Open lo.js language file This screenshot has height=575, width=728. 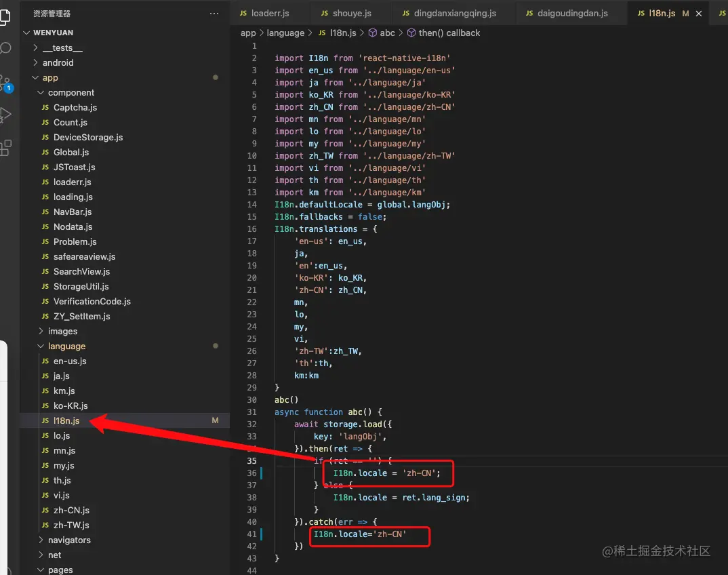(62, 435)
